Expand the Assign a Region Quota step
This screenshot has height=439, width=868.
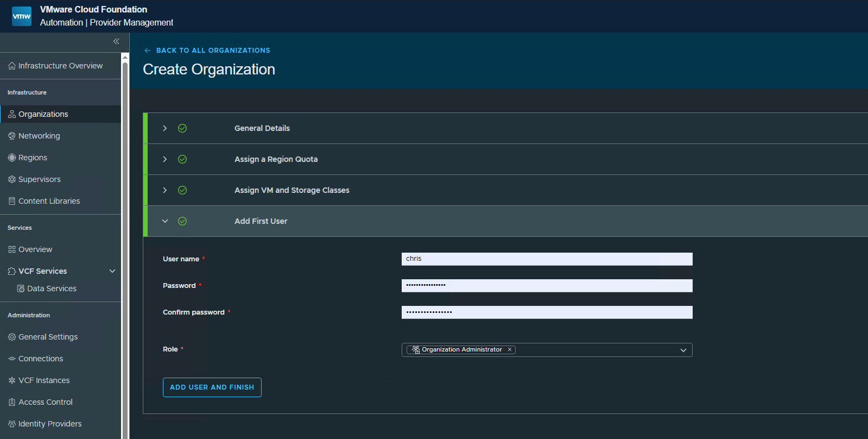pos(165,159)
